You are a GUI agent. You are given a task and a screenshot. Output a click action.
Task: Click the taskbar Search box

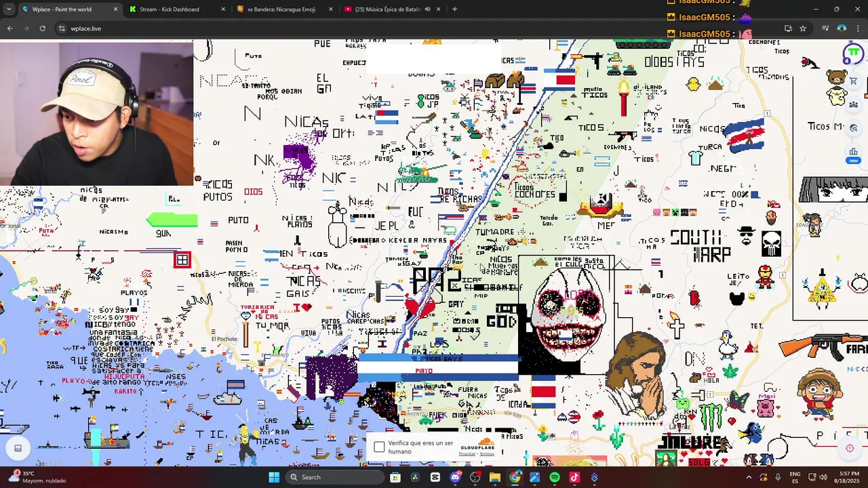tap(334, 477)
